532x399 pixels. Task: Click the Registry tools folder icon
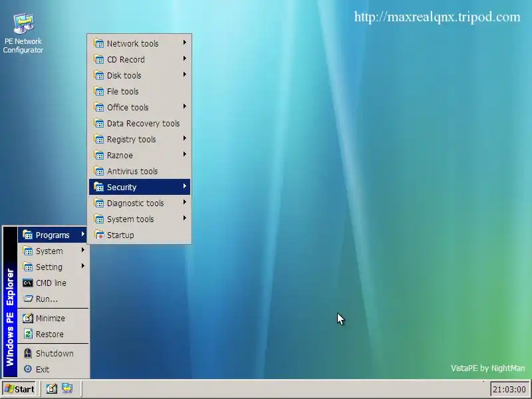pos(98,139)
